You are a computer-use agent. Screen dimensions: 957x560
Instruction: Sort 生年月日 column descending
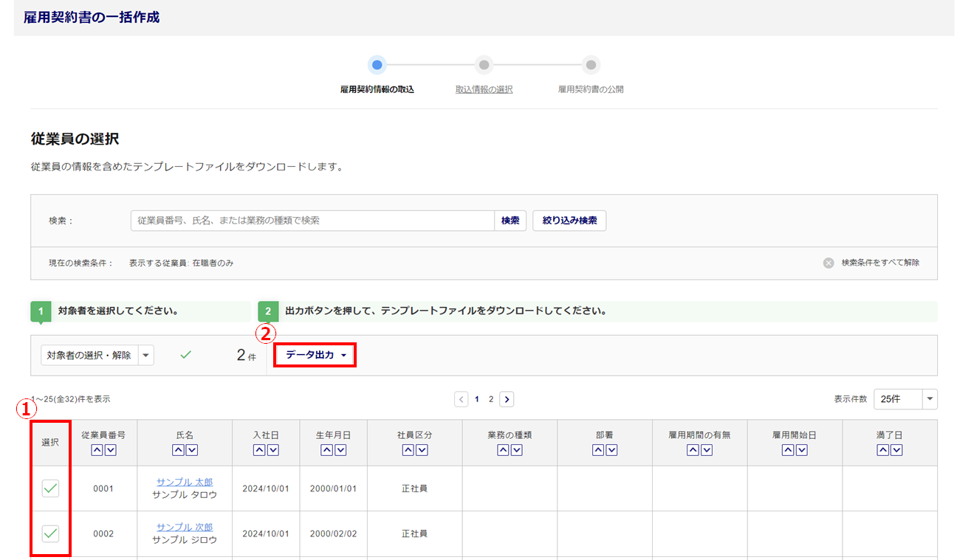click(x=340, y=451)
